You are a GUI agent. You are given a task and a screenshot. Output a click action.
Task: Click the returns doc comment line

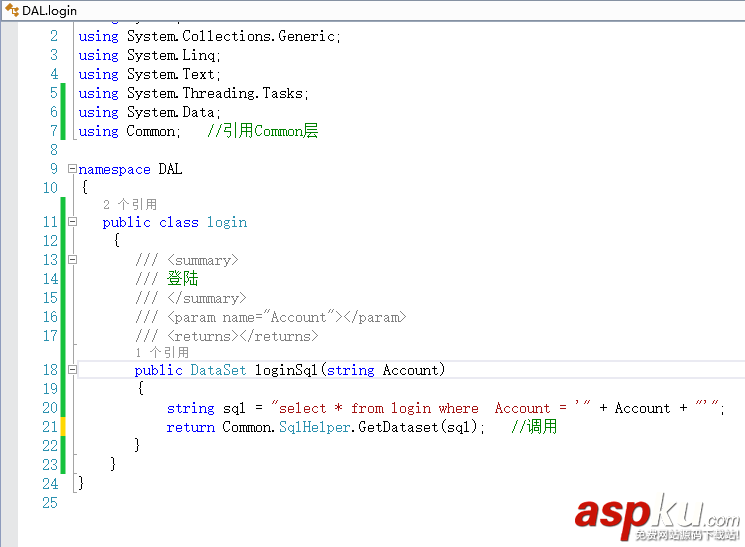227,336
